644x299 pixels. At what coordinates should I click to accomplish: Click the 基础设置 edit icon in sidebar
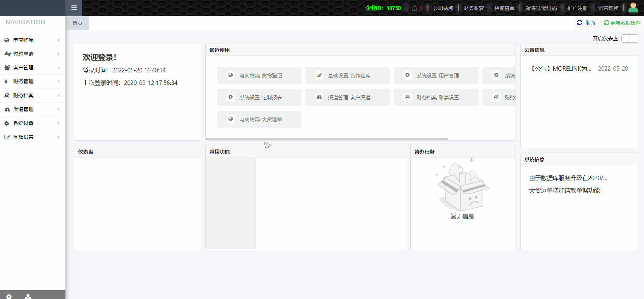click(7, 137)
